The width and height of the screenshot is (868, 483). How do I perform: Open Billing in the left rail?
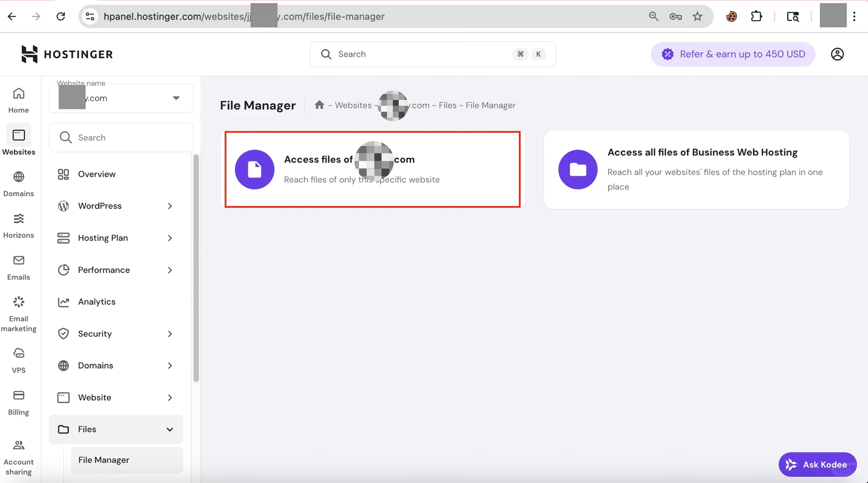(19, 402)
